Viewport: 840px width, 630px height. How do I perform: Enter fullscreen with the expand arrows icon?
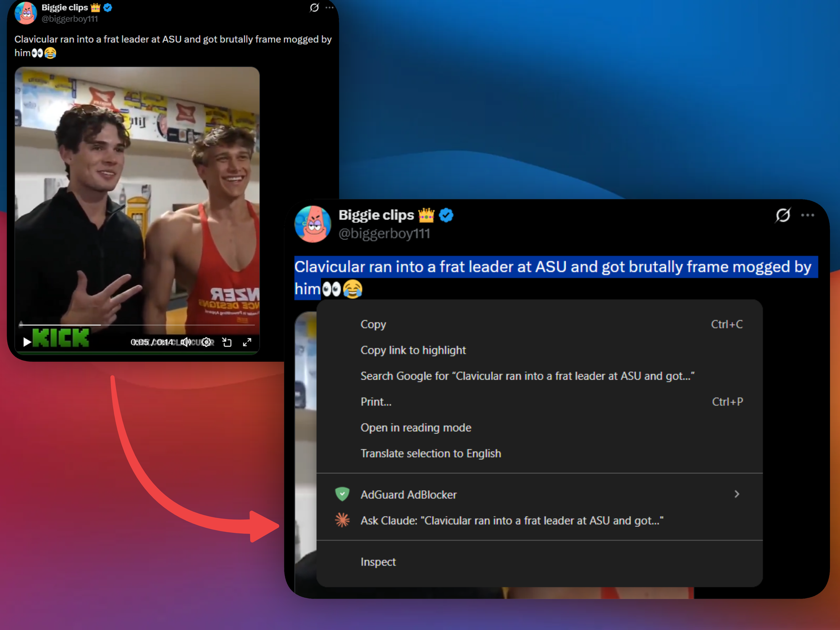click(247, 342)
